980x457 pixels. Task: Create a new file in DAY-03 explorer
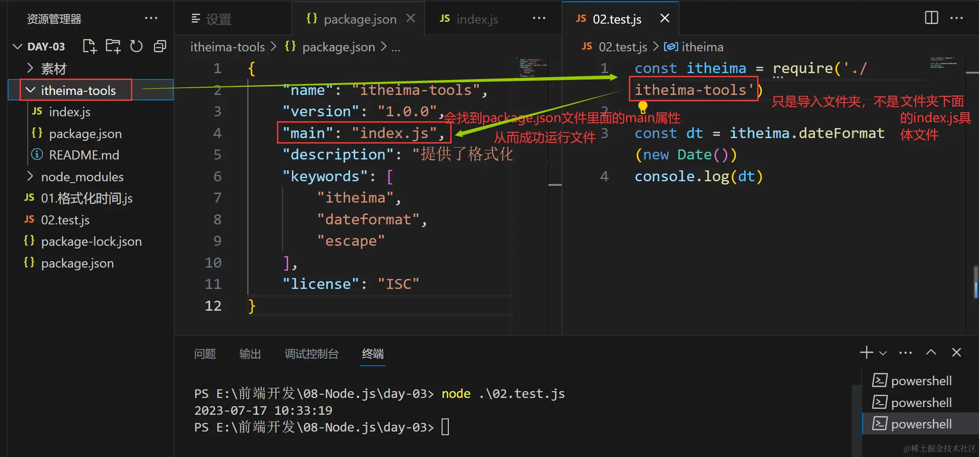point(90,46)
